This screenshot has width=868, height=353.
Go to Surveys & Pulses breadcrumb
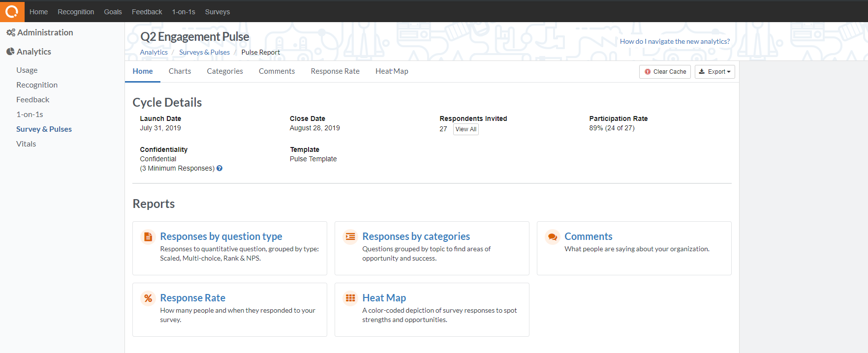(204, 52)
